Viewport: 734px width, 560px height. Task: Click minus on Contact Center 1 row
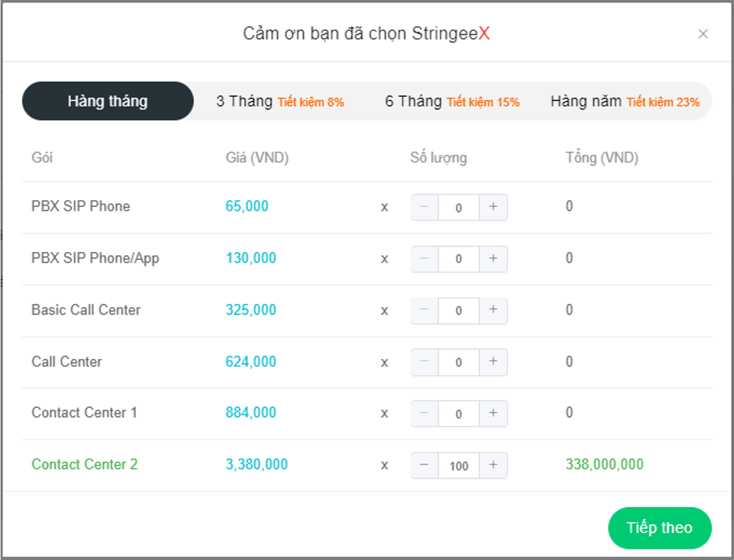pyautogui.click(x=425, y=413)
